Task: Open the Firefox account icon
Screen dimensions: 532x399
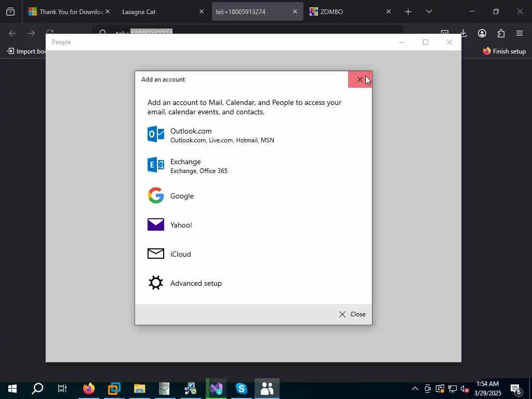Action: (482, 33)
